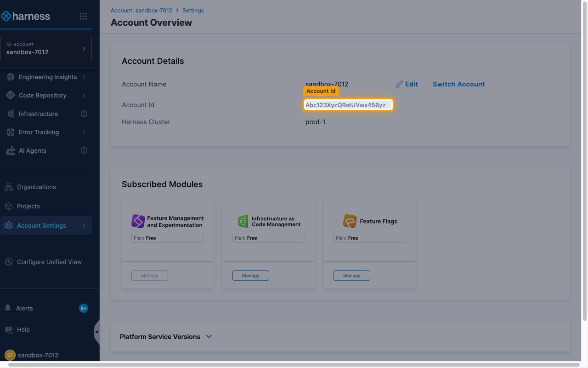Viewport: 588px width, 368px height.
Task: Click the Infrastructure as Code Management icon
Action: [243, 221]
